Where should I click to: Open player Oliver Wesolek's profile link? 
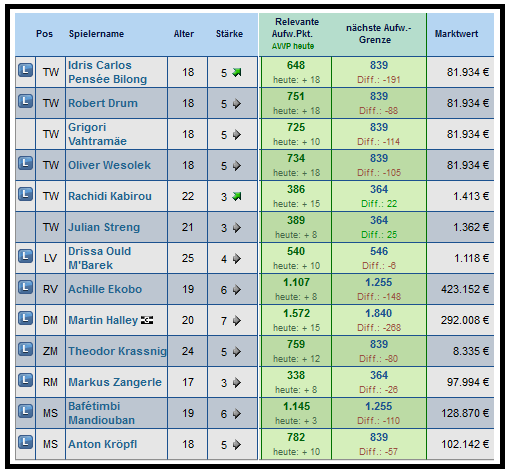pos(109,165)
